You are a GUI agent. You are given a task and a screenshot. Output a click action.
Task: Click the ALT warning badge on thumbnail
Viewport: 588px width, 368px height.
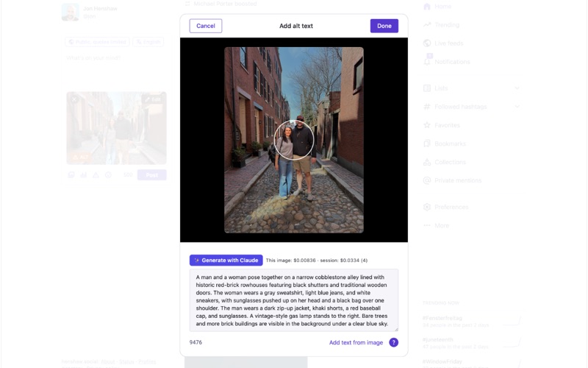(81, 157)
